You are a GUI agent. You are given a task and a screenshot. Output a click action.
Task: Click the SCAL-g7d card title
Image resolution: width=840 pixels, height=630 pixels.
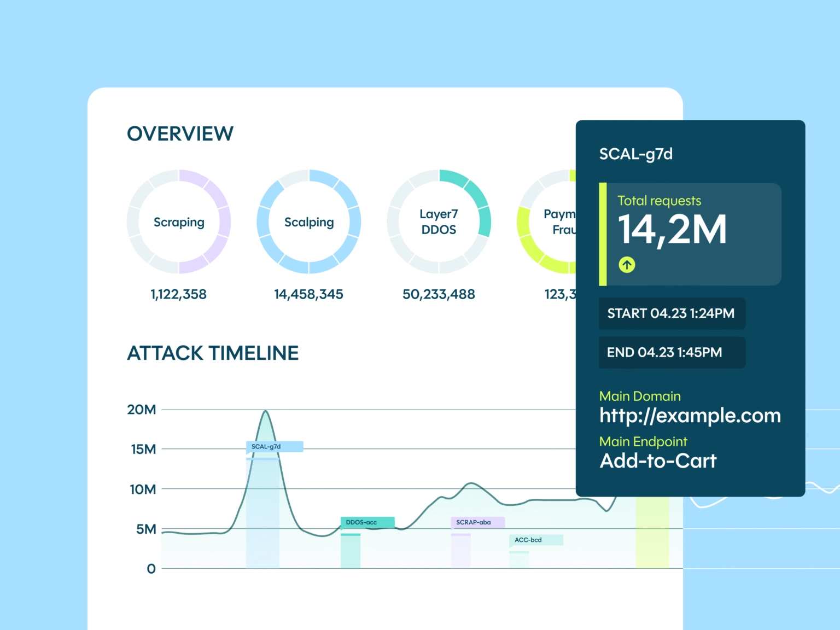click(637, 154)
